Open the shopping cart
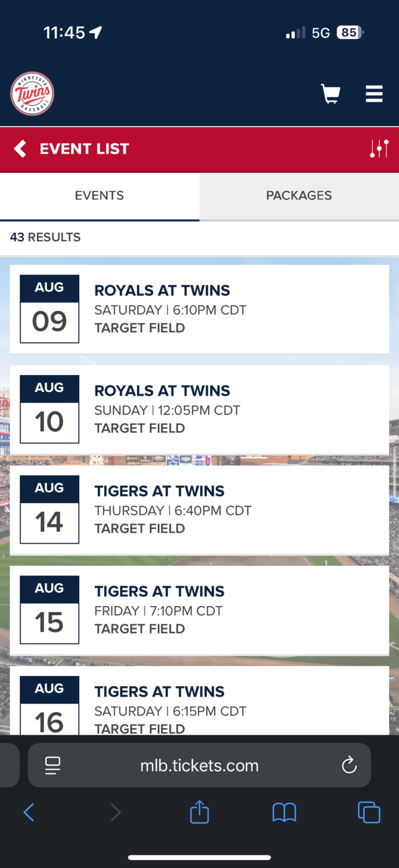The height and width of the screenshot is (868, 399). 331,93
